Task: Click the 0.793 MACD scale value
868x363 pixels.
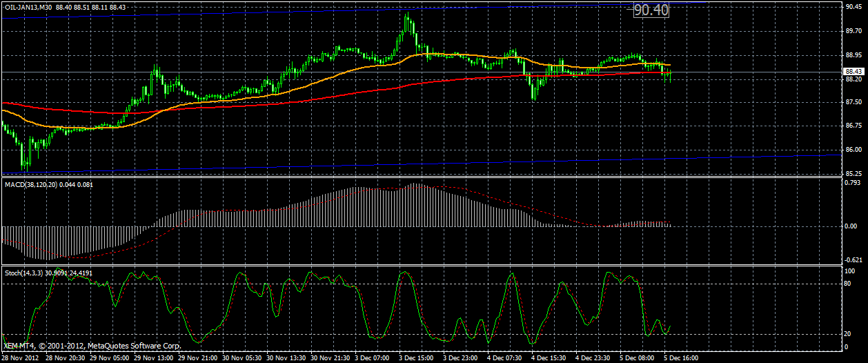Action: tap(854, 184)
